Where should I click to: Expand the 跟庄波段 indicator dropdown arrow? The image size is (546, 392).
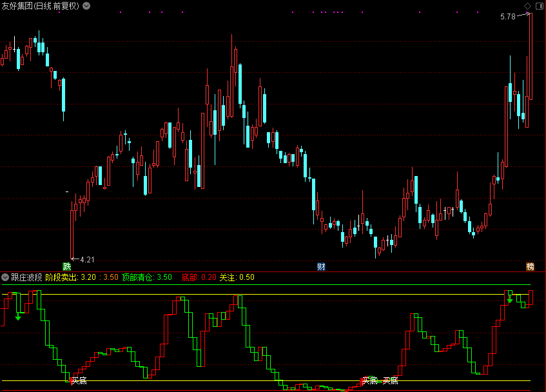click(5, 277)
